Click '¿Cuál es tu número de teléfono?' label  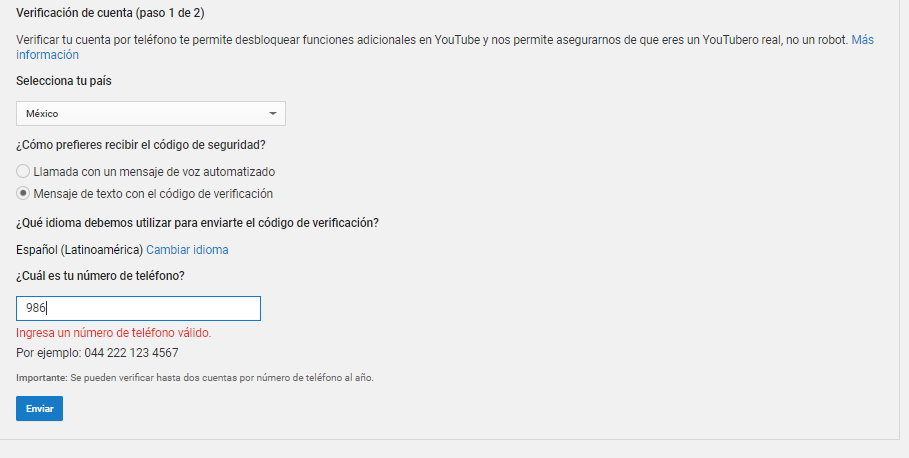click(x=100, y=276)
